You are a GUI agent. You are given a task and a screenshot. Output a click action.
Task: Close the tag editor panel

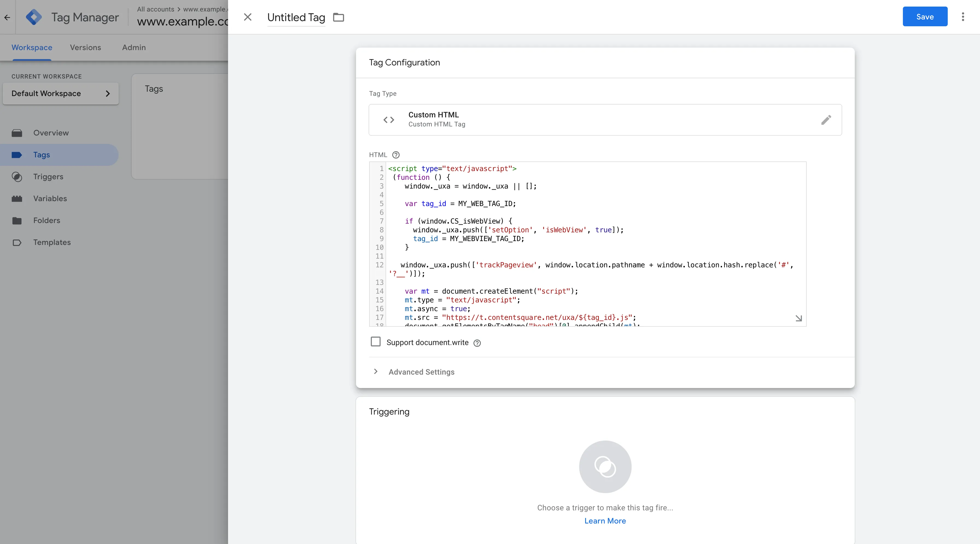248,17
